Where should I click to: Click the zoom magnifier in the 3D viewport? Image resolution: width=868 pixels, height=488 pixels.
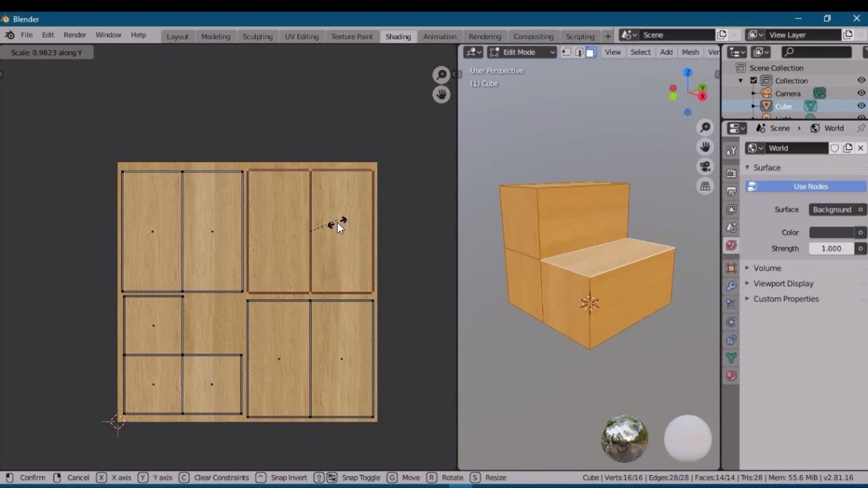click(x=705, y=127)
